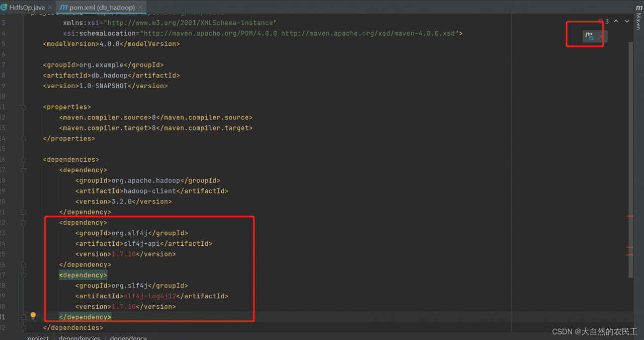Switch to the HdfsOp.java tab
Viewport: 644px width, 340px height.
tap(26, 8)
